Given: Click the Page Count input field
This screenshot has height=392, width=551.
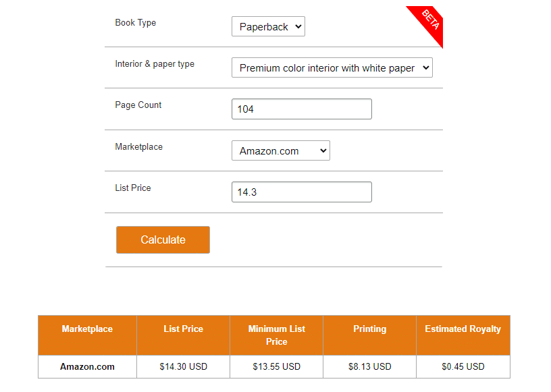Looking at the screenshot, I should (301, 109).
